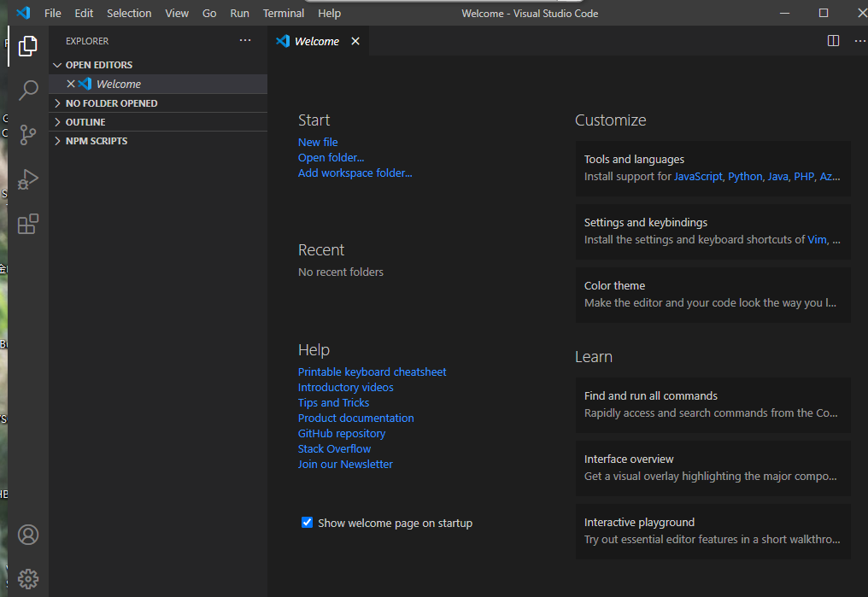Click the No recent folders text
The height and width of the screenshot is (597, 868).
click(340, 272)
